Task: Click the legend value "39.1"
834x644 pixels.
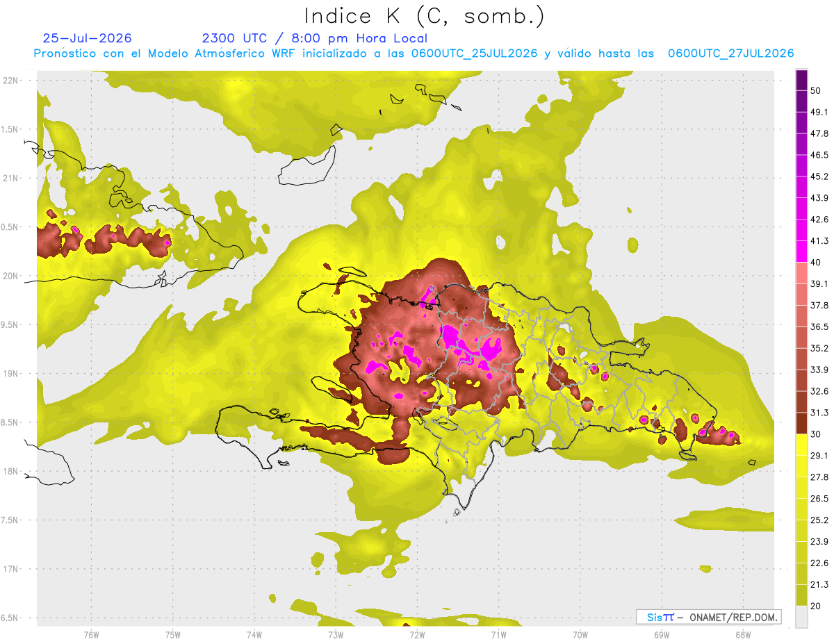Action: [819, 283]
